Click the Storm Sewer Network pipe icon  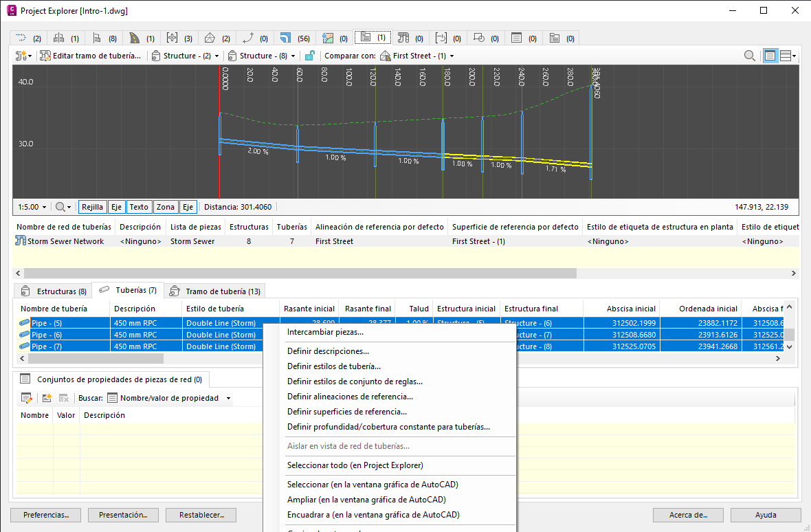pos(21,241)
